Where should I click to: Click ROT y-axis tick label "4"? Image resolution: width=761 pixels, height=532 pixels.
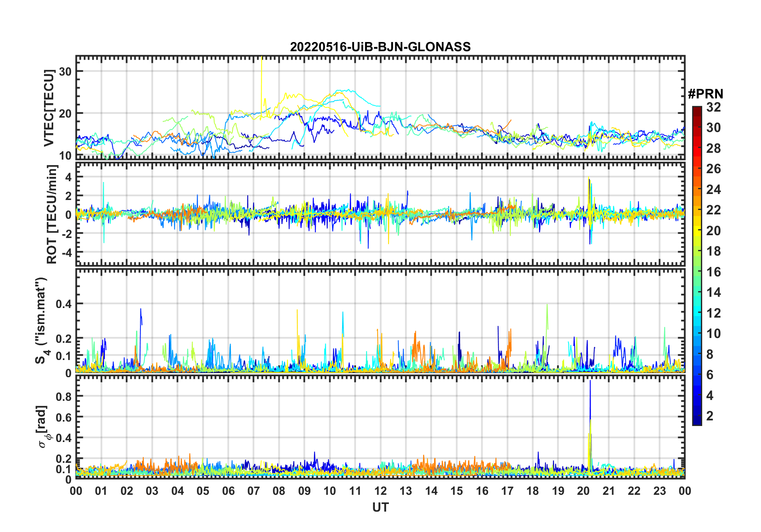(x=68, y=177)
